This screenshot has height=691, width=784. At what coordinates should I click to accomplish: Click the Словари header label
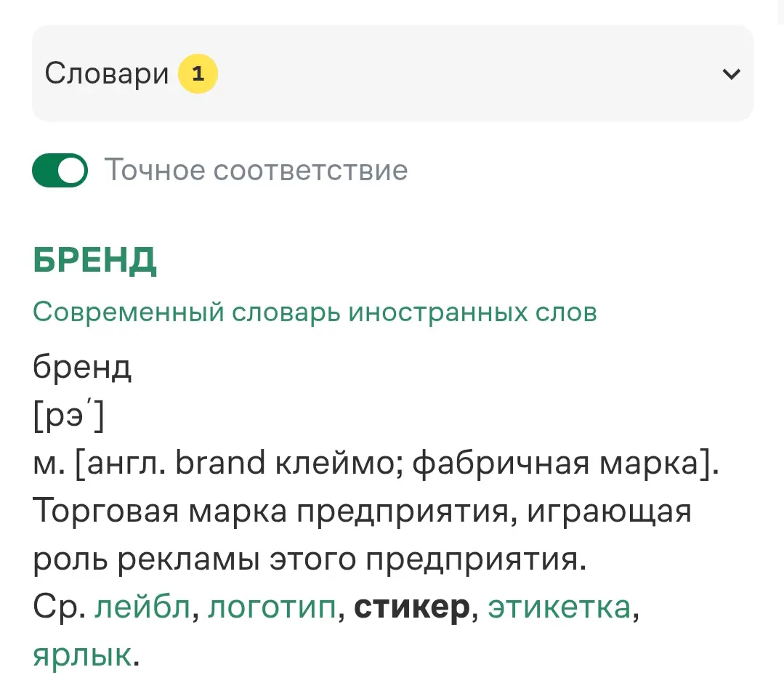point(105,73)
